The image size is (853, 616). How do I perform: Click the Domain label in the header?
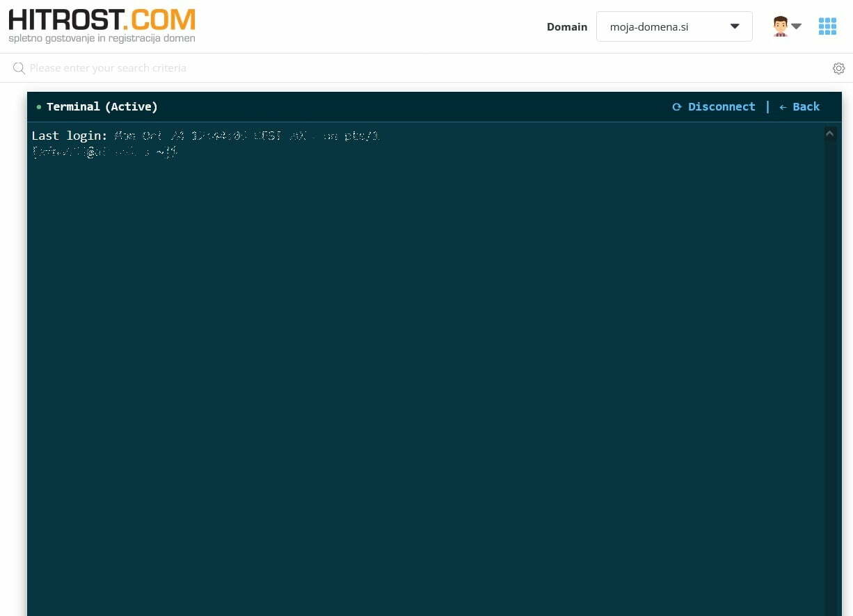point(567,26)
